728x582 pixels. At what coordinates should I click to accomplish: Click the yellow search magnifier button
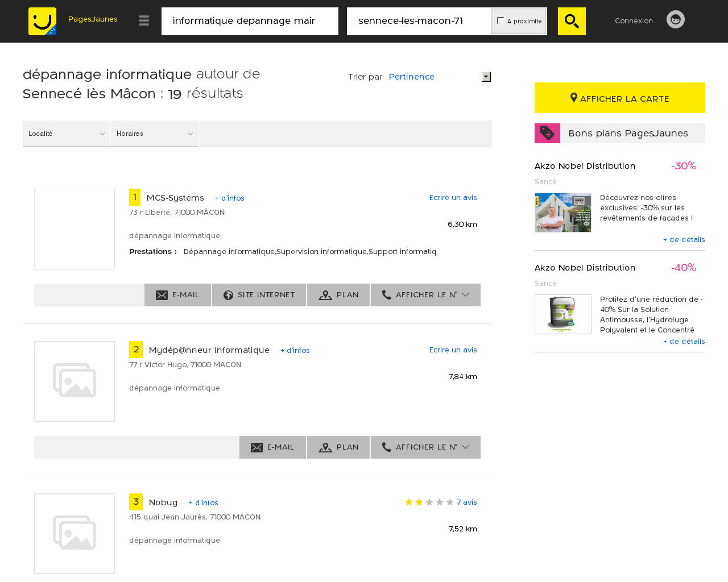(x=572, y=21)
